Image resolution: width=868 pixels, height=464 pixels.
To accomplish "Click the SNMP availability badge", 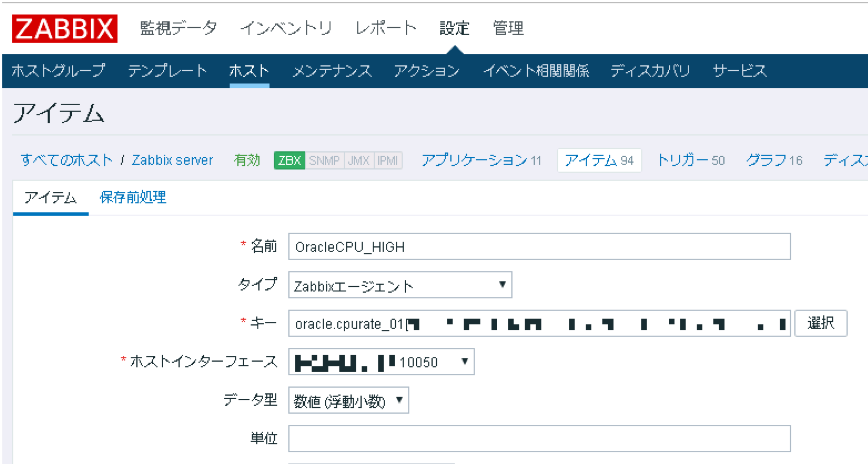I will 323,160.
